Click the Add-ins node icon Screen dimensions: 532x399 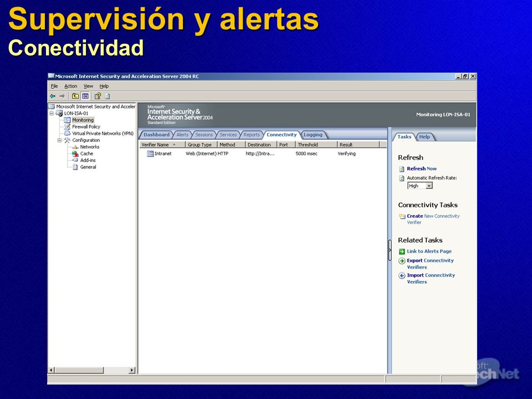point(75,160)
